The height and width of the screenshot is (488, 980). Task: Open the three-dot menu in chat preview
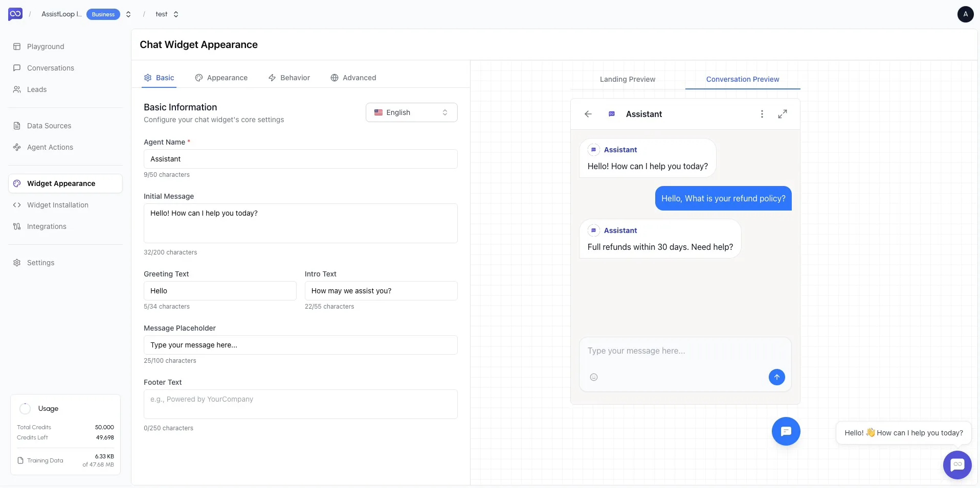pyautogui.click(x=762, y=114)
